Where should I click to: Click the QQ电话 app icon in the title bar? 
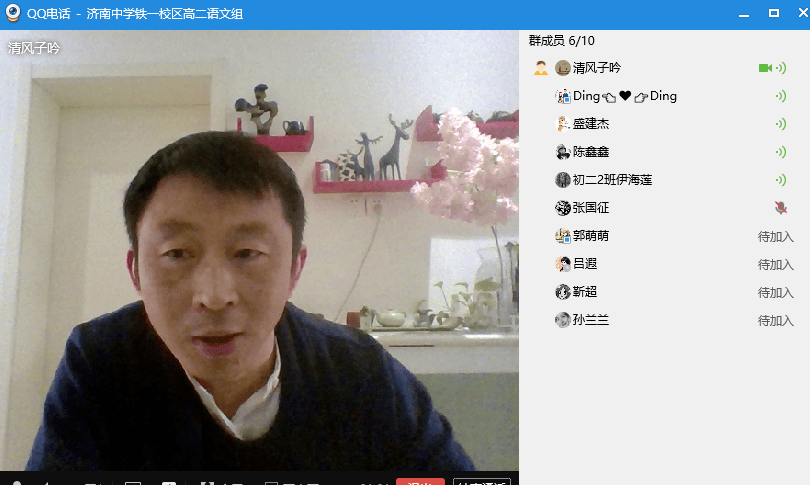[12, 13]
